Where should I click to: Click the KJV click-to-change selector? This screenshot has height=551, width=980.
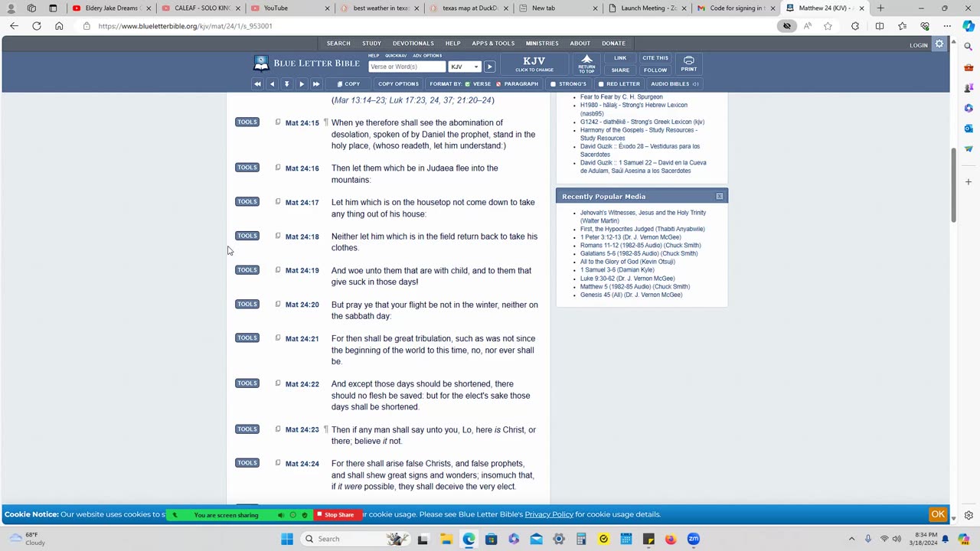tap(534, 64)
